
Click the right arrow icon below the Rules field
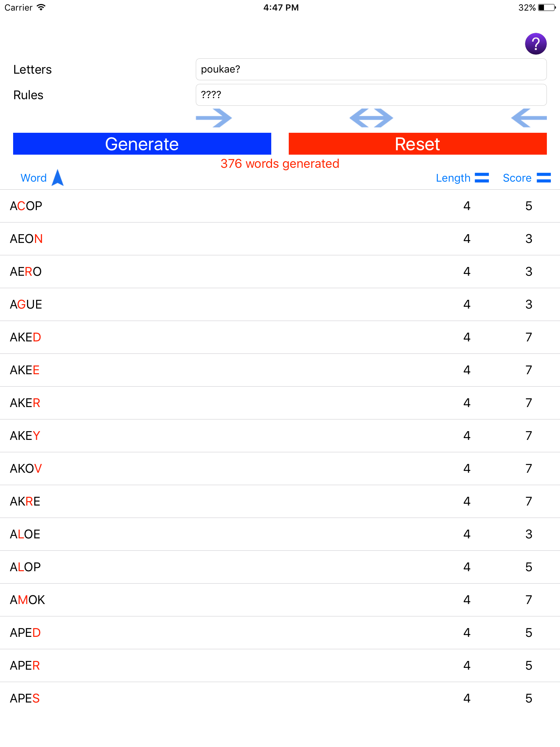click(x=214, y=118)
